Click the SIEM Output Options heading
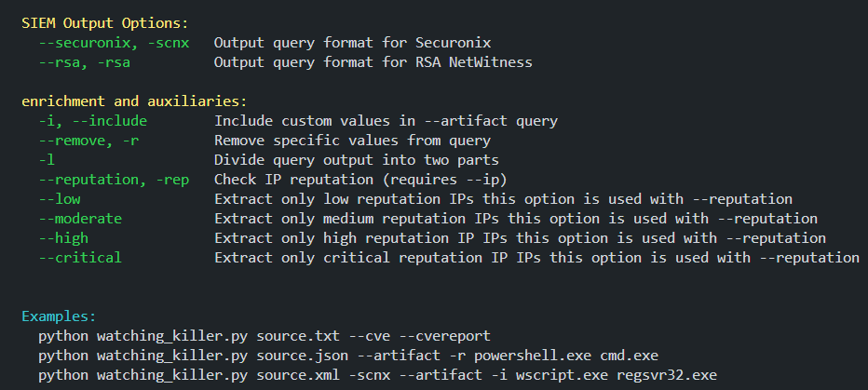The image size is (868, 390). [105, 24]
